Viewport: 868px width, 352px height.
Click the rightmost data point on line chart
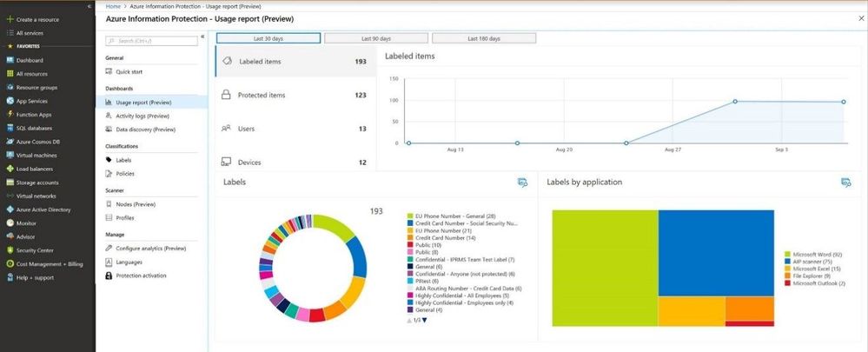point(844,102)
